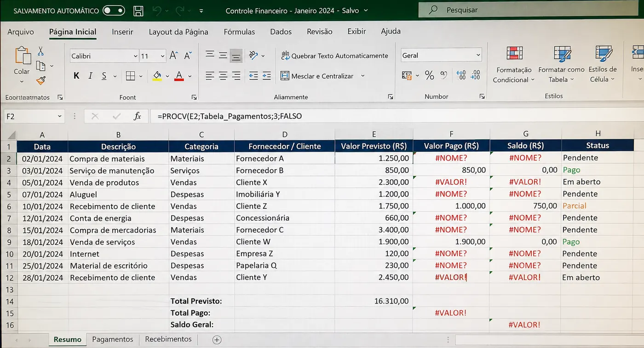Click the Colar paste clipboard icon
The image size is (644, 348).
coord(22,56)
